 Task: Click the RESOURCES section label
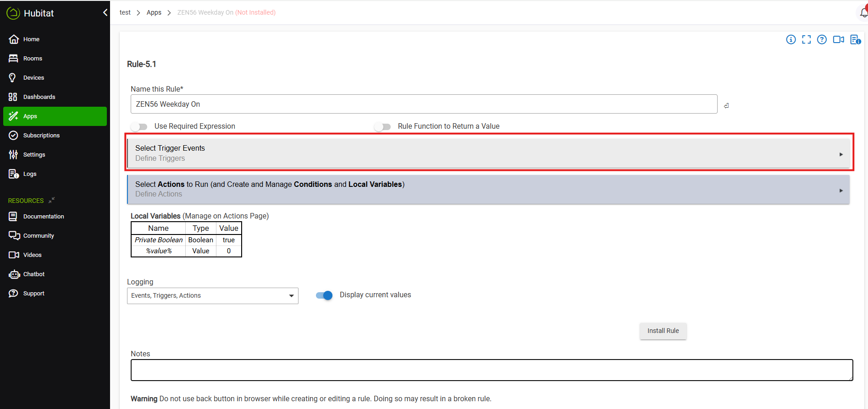[x=26, y=201]
